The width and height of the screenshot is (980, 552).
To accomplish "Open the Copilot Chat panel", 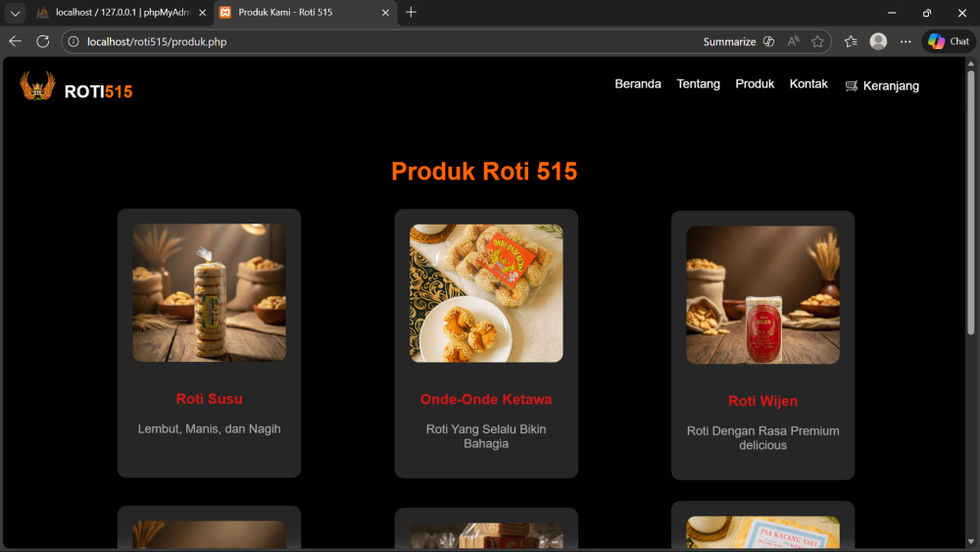I will 948,41.
